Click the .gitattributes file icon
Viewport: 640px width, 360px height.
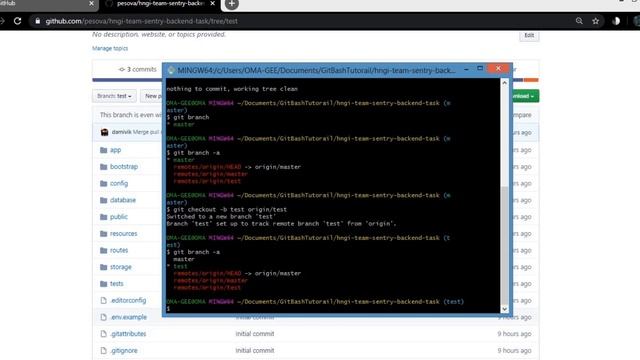click(x=104, y=334)
